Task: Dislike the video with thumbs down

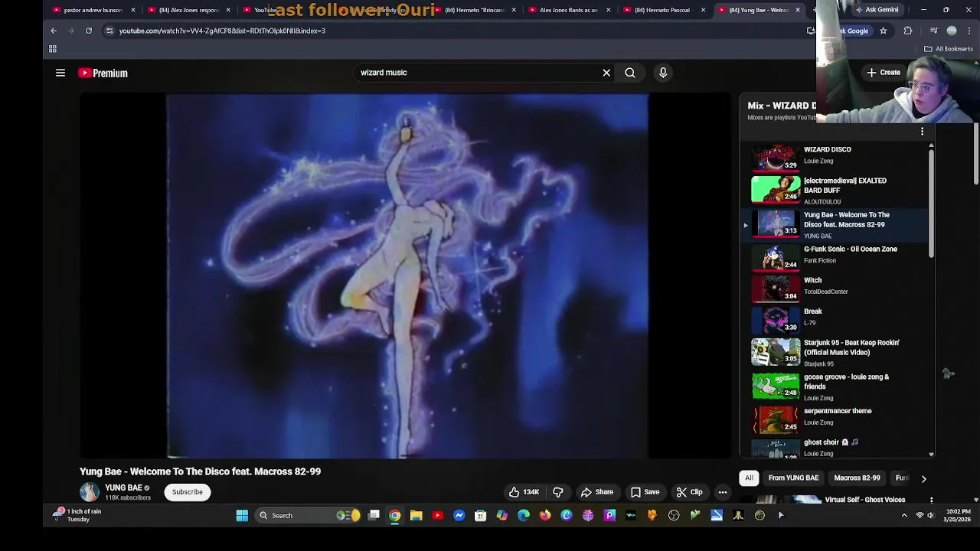Action: click(x=558, y=492)
